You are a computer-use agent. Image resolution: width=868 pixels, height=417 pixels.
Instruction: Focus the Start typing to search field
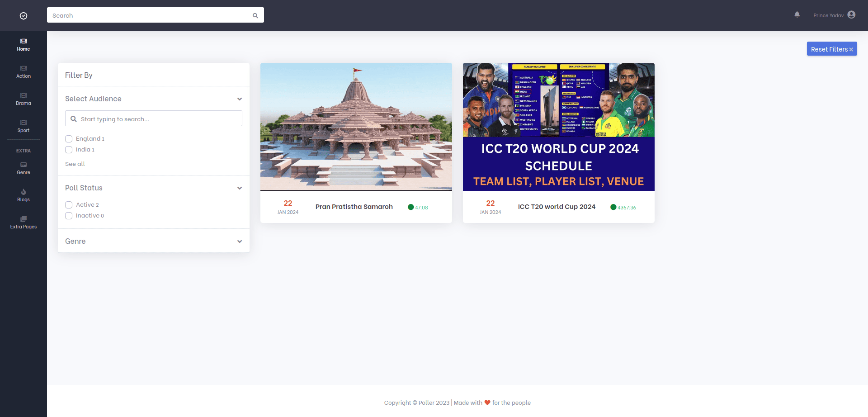(x=154, y=118)
